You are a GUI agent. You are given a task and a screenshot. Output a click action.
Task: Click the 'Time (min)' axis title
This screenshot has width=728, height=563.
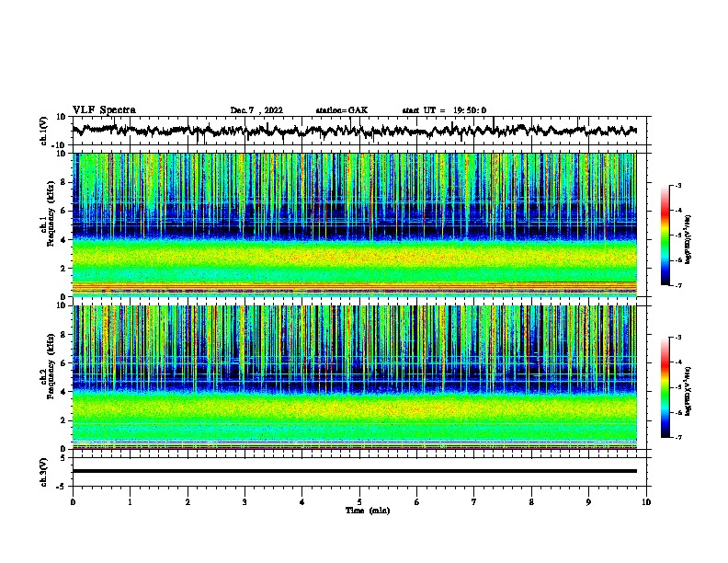click(368, 511)
